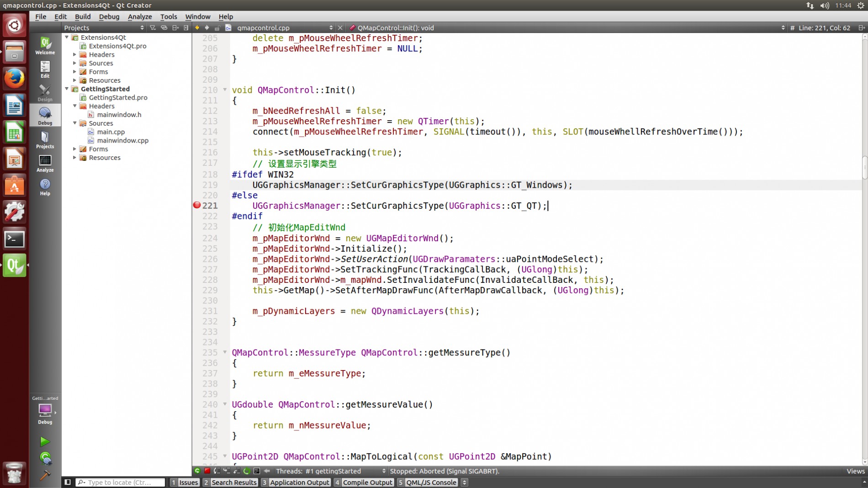
Task: Go back in navigation history
Action: [x=197, y=28]
